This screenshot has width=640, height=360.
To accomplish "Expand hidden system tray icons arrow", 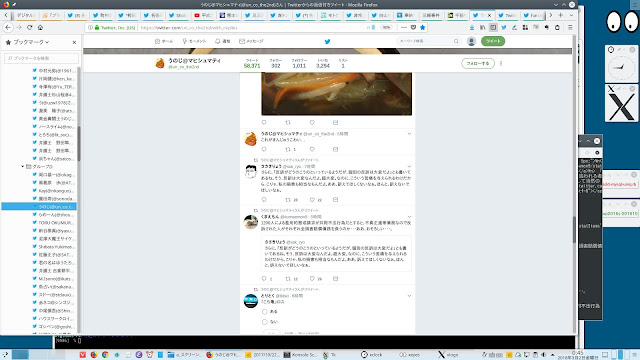I will [553, 355].
